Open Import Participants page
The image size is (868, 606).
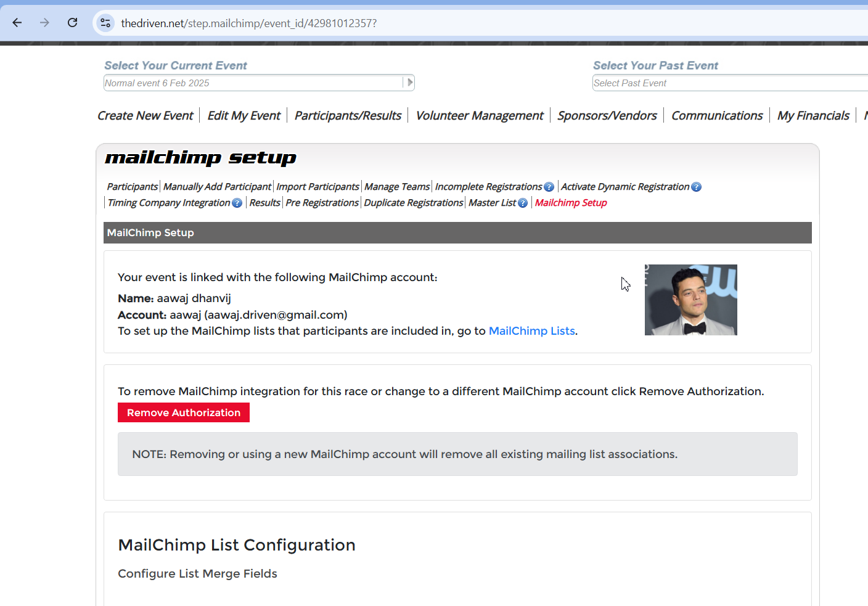317,187
